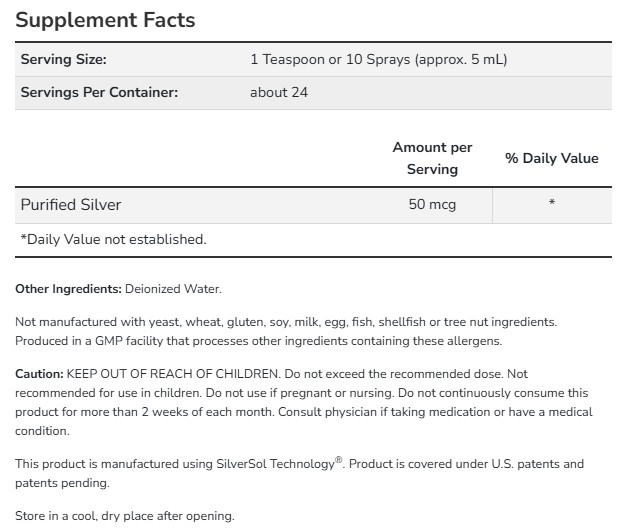Click the SilverSol Technology text
This screenshot has width=624, height=529.
pyautogui.click(x=275, y=464)
